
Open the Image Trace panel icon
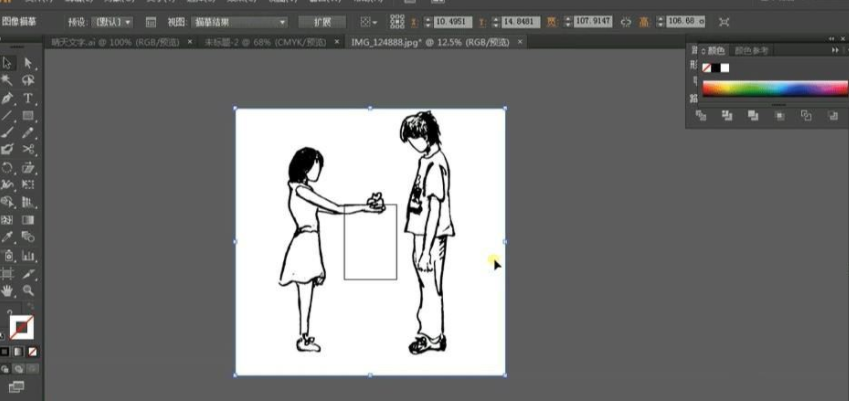(x=151, y=22)
